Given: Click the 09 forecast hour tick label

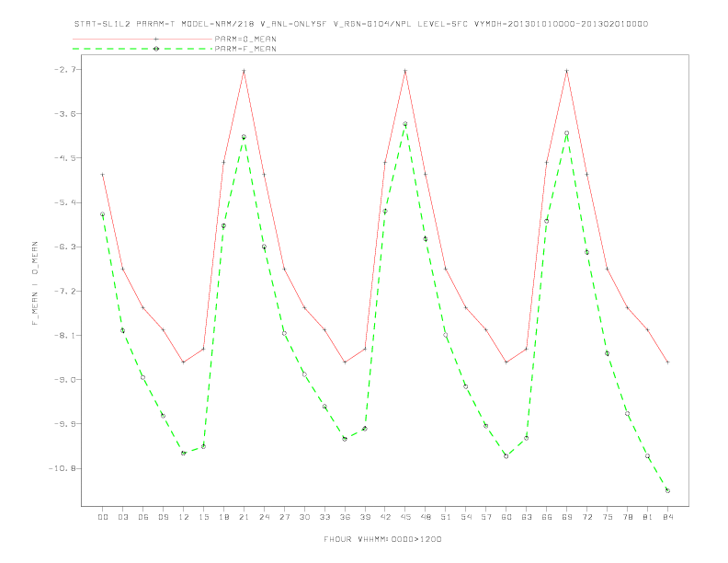Looking at the screenshot, I should point(163,517).
